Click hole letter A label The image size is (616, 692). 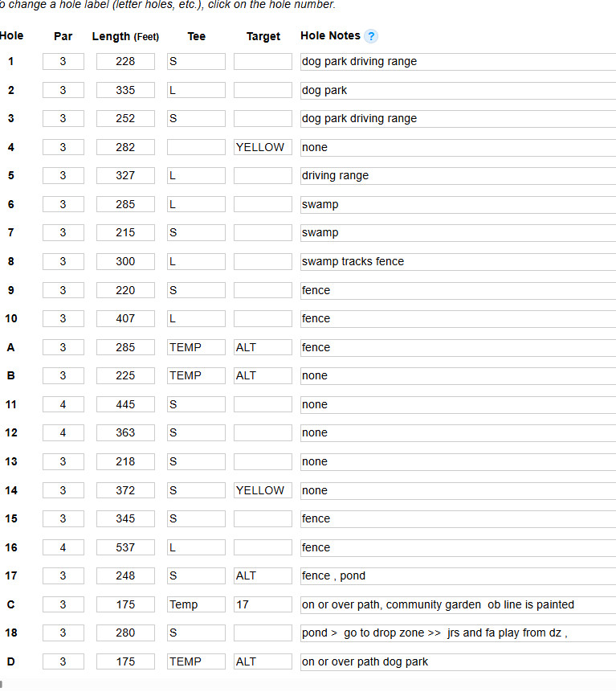[x=11, y=347]
